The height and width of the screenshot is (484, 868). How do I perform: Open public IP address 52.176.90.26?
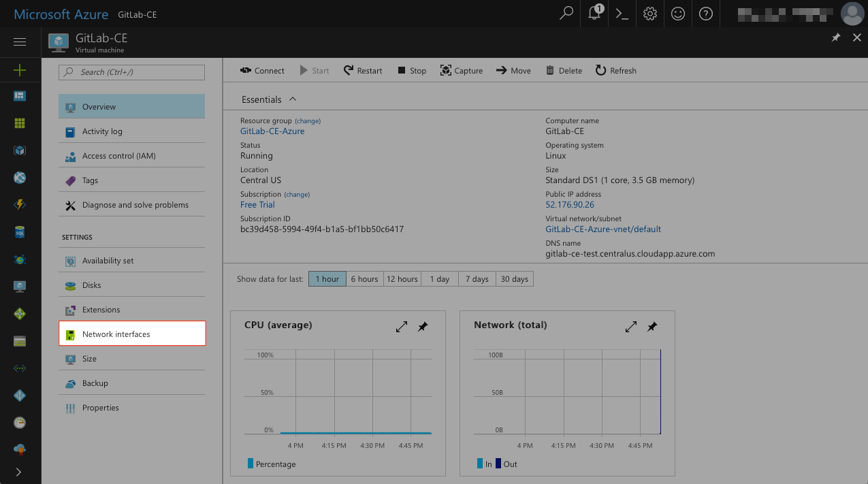tap(570, 205)
